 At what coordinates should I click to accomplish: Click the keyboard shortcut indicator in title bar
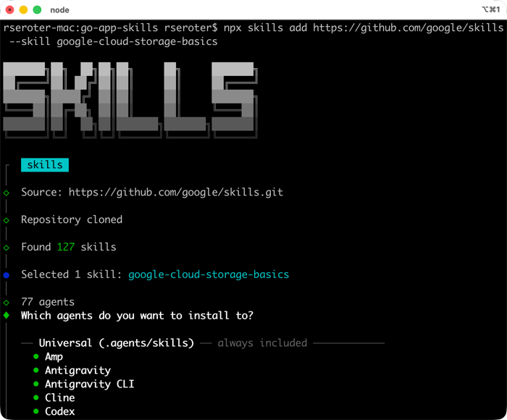[491, 9]
